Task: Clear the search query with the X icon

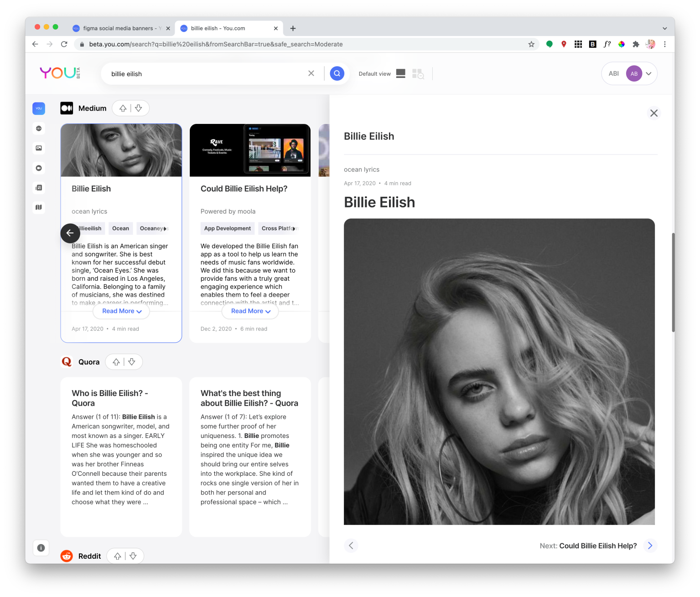Action: [x=311, y=73]
